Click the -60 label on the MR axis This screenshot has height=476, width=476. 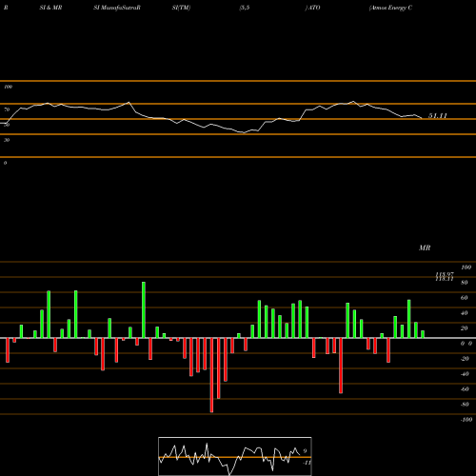(465, 389)
